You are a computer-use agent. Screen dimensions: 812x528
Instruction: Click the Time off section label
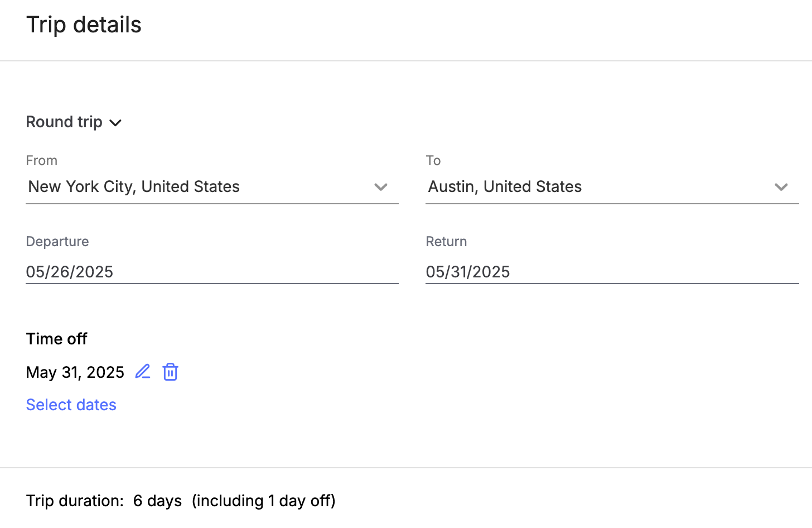click(56, 339)
